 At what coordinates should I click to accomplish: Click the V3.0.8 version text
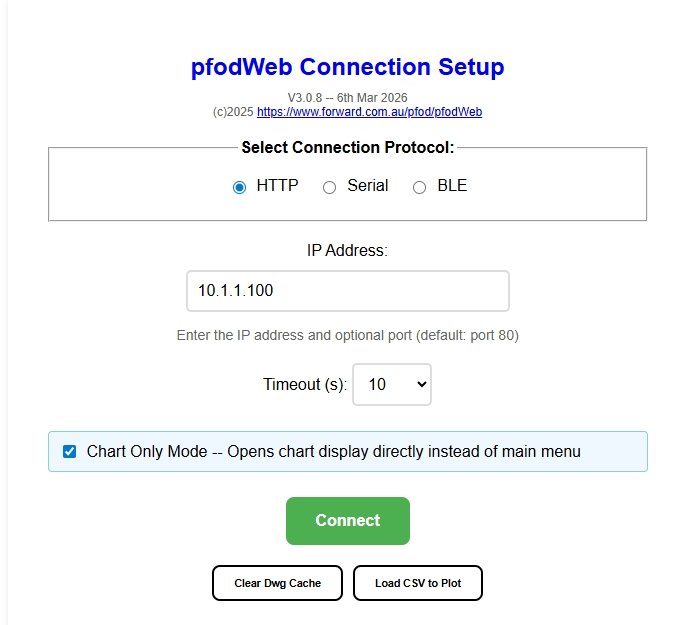(x=347, y=97)
